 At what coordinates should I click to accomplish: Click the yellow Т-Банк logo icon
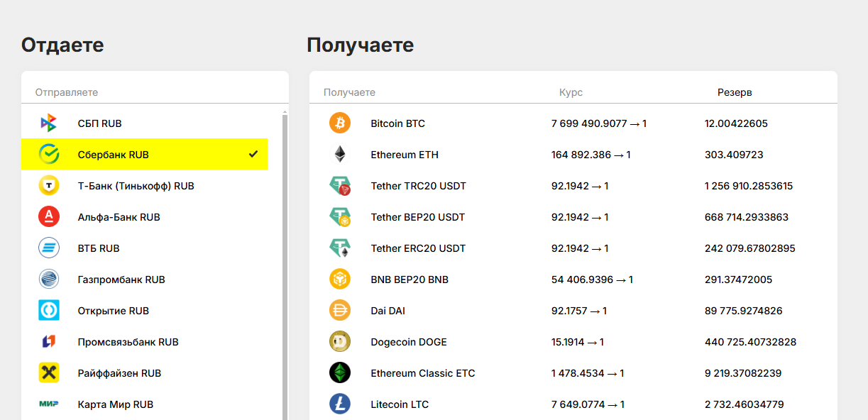pyautogui.click(x=49, y=186)
